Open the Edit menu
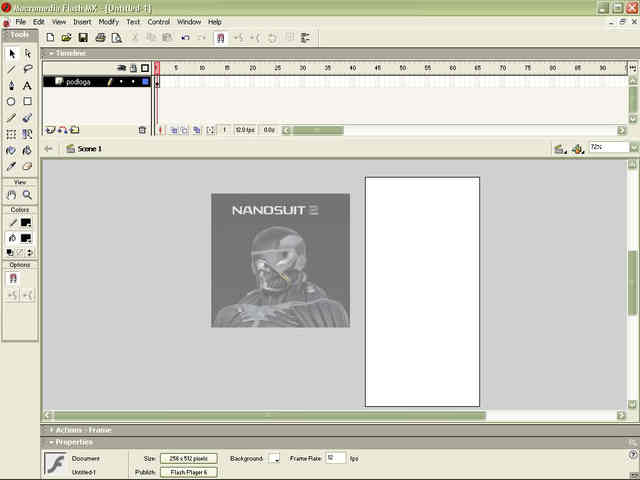The image size is (640, 480). [39, 22]
